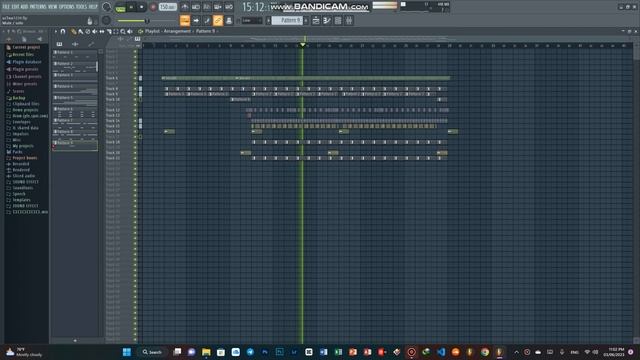Enable the magnet snap icon in playlist toolbar

point(63,31)
